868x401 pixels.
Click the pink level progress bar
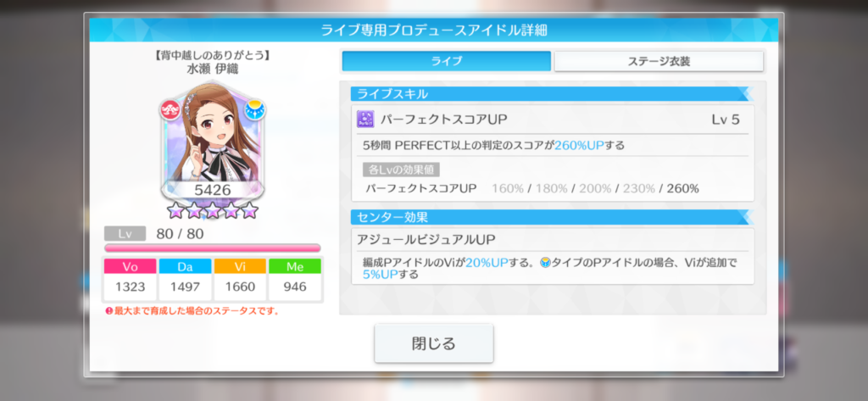(213, 248)
